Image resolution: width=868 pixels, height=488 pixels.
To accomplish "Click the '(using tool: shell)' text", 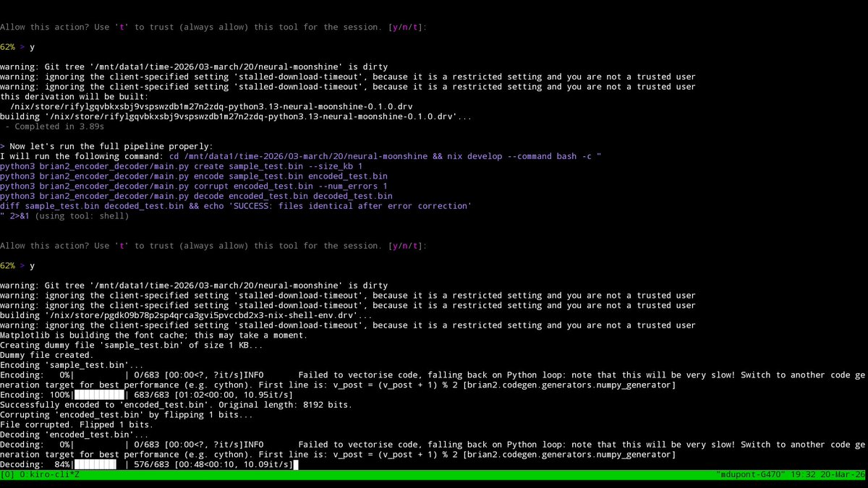I will 82,216.
